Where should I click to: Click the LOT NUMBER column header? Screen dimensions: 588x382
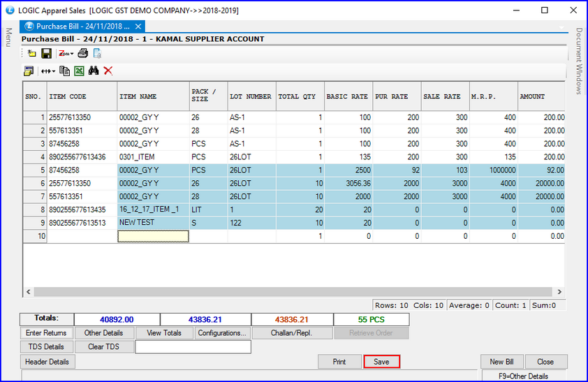251,96
